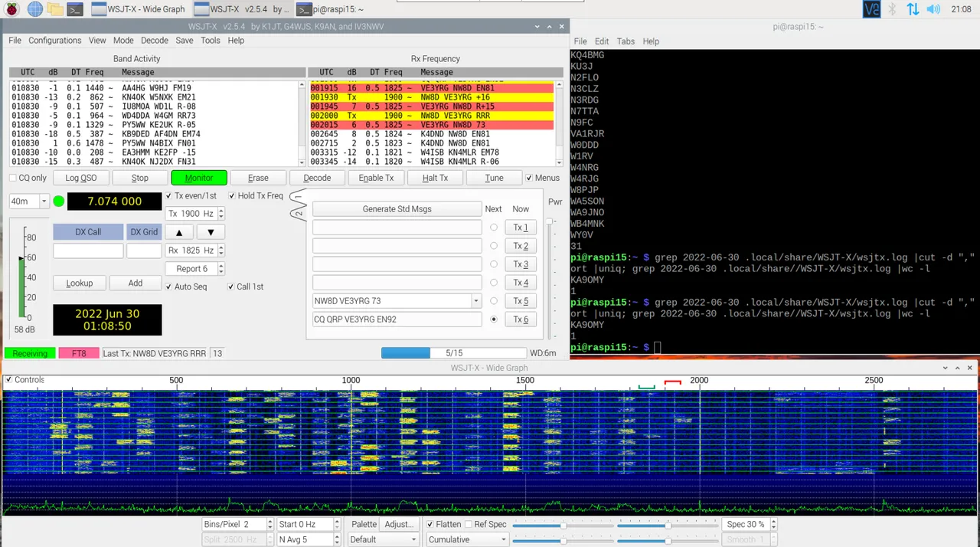
Task: Click the DX Call input field
Action: pos(88,251)
